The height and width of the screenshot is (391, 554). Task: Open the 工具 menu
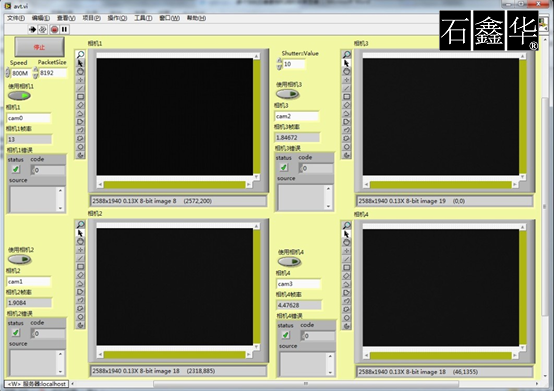(x=143, y=18)
